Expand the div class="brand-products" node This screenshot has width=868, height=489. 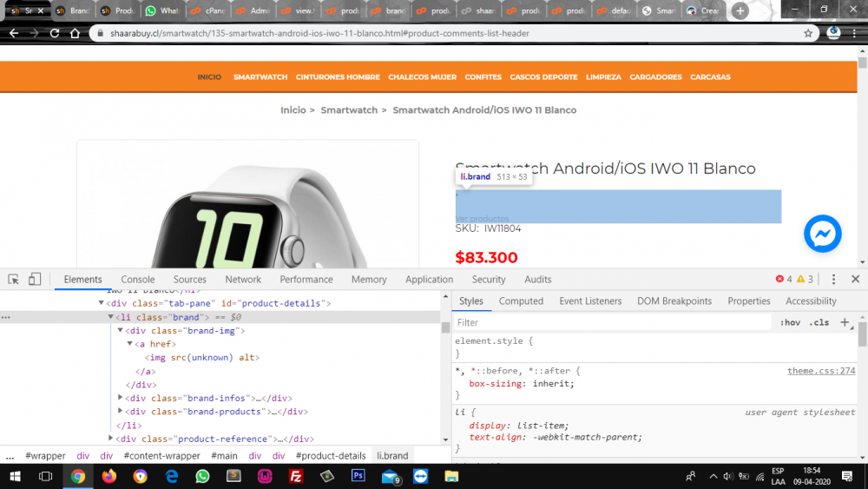(121, 412)
